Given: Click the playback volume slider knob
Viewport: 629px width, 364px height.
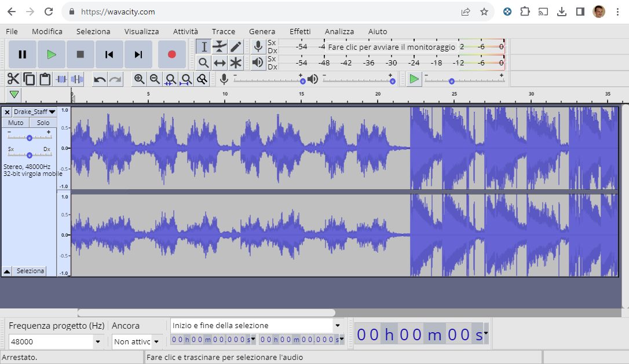Looking at the screenshot, I should (x=392, y=82).
